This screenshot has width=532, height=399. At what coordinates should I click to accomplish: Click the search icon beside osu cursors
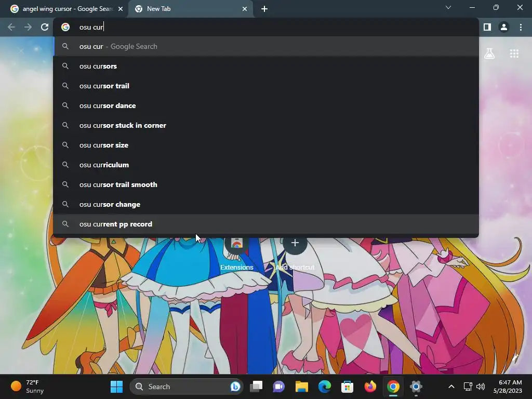click(65, 66)
